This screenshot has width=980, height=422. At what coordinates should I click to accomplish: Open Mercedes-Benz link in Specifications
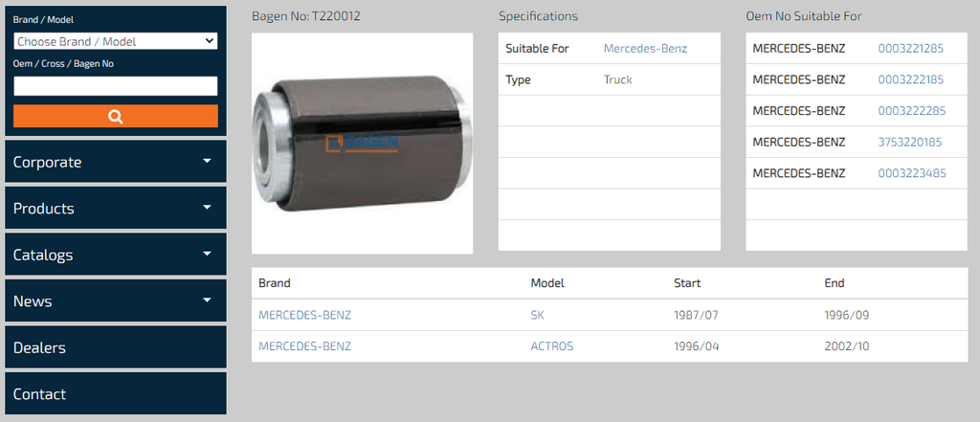coord(645,49)
